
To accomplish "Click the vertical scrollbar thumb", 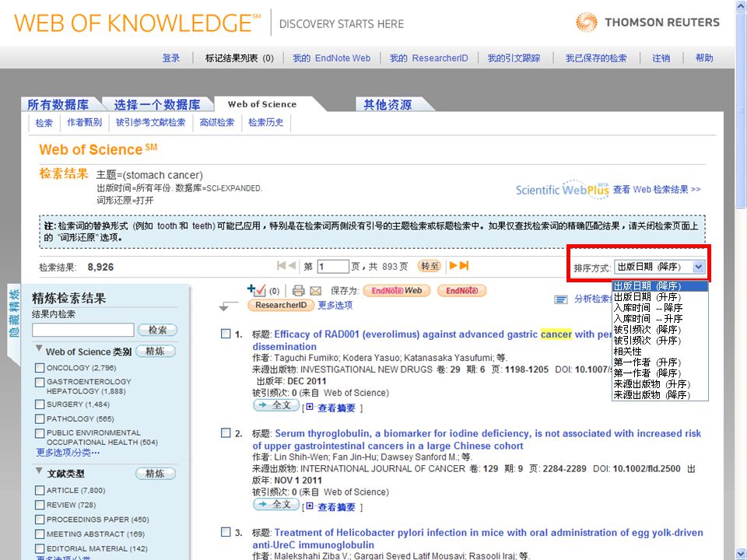I will (741, 110).
